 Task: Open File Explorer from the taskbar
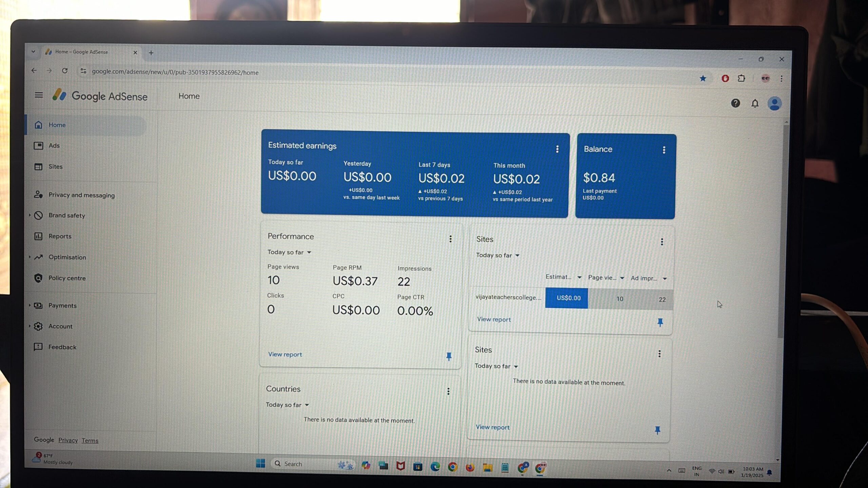point(487,468)
